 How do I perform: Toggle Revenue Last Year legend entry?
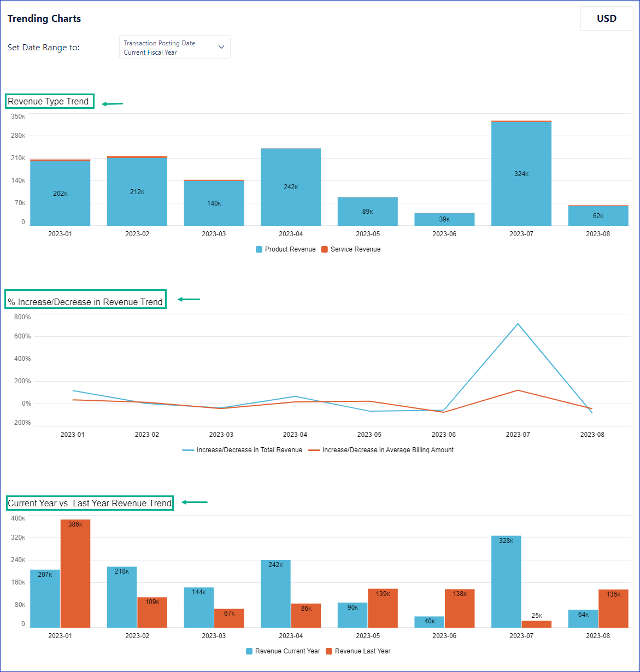[x=358, y=651]
